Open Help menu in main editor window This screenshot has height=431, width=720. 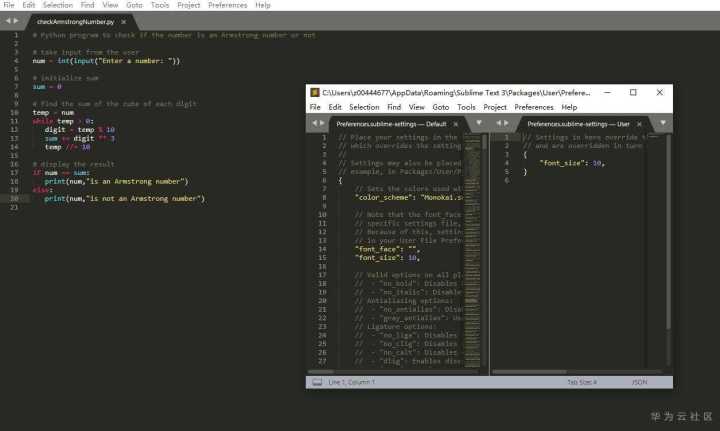pos(263,5)
